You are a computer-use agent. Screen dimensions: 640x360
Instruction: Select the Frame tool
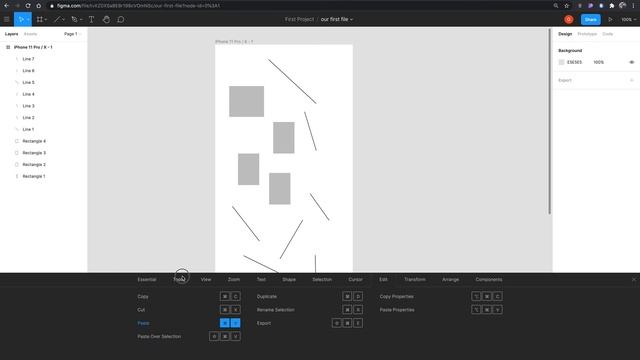pos(40,19)
